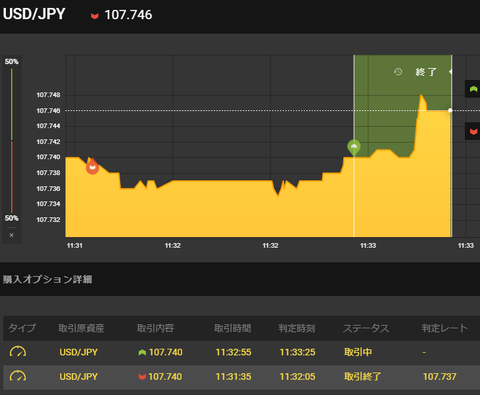This screenshot has width=480, height=395.
Task: Click the 107.748 price axis label
Action: tap(48, 95)
